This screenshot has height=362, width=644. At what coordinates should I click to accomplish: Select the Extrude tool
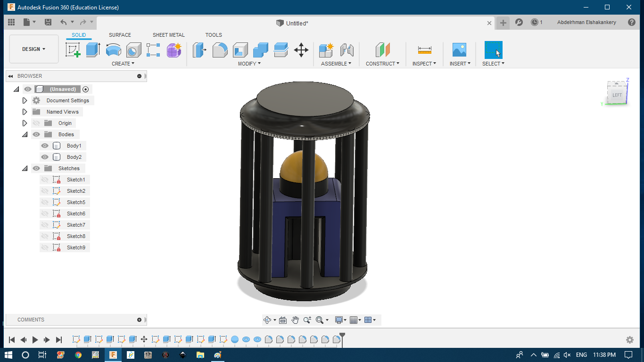[x=93, y=49]
